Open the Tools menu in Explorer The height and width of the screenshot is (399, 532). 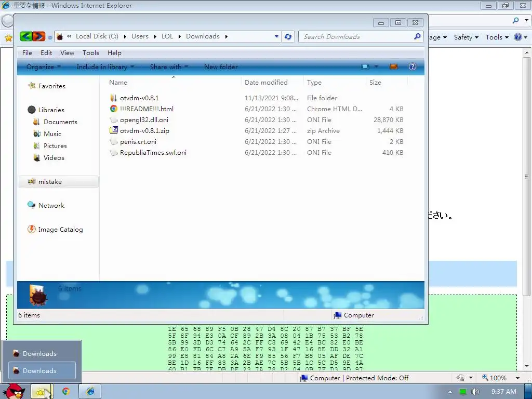click(x=91, y=52)
